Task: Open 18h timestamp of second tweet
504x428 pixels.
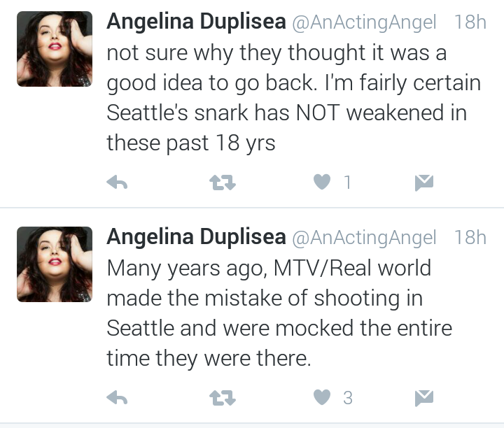Action: click(x=470, y=237)
